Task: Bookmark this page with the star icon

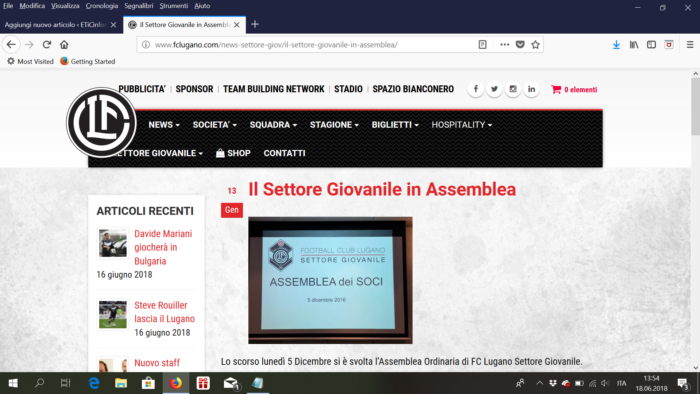Action: click(535, 45)
